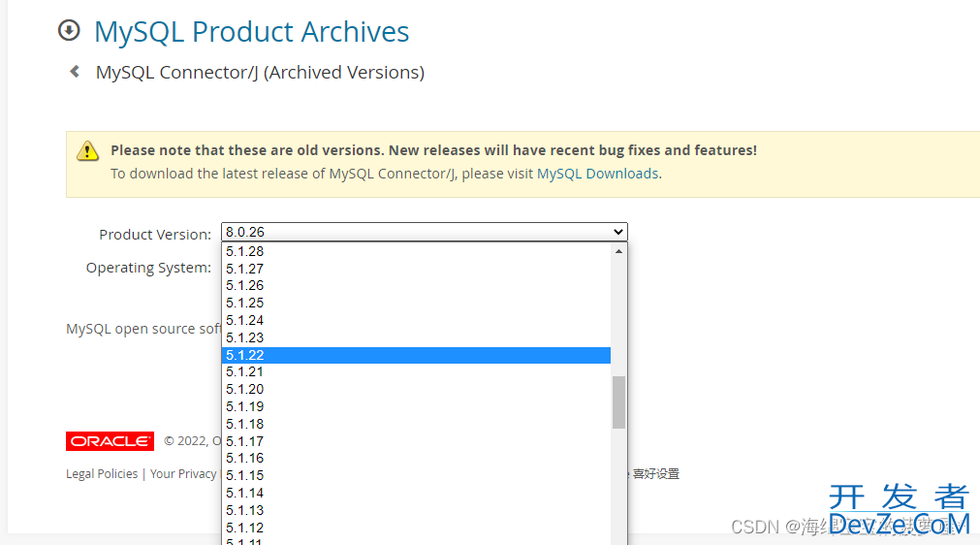Select version 5.1.18 from the list
Image resolution: width=980 pixels, height=545 pixels.
click(x=416, y=425)
